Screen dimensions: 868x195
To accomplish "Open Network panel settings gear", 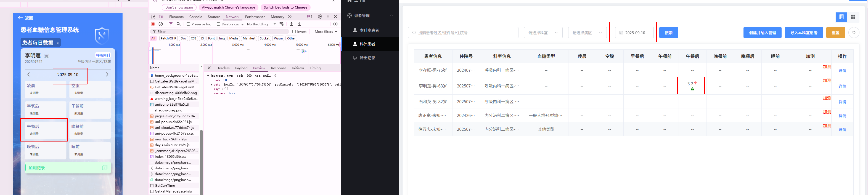I will (335, 24).
